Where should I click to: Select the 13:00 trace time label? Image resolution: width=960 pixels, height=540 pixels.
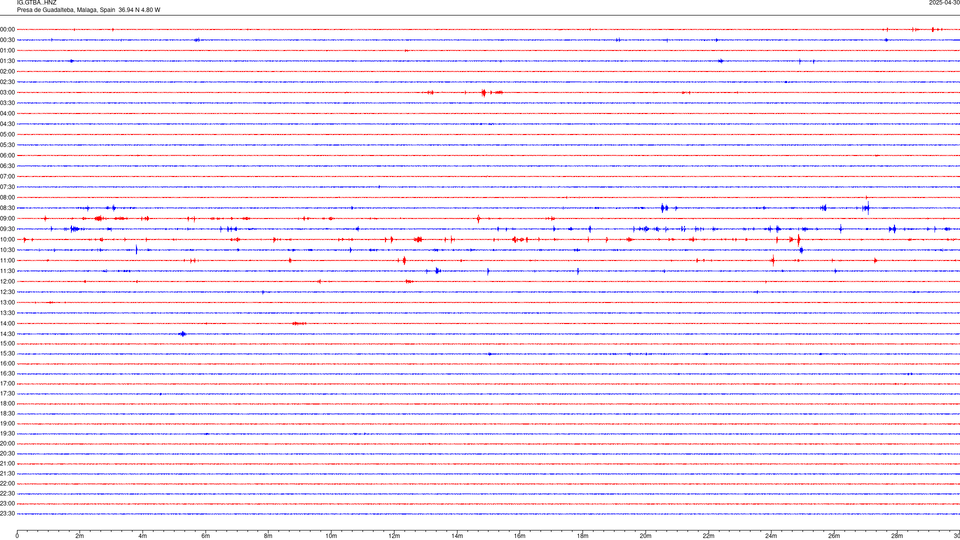pos(7,302)
